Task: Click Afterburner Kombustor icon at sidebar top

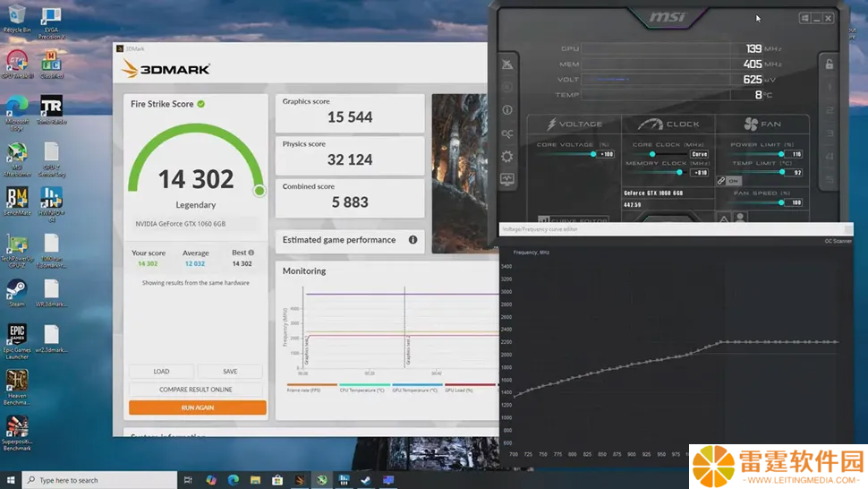Action: coord(507,64)
